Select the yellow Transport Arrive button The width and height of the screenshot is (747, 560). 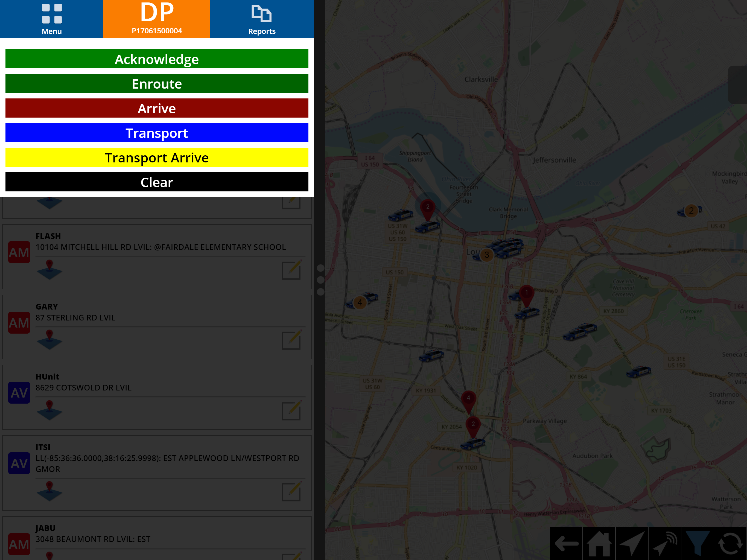157,158
